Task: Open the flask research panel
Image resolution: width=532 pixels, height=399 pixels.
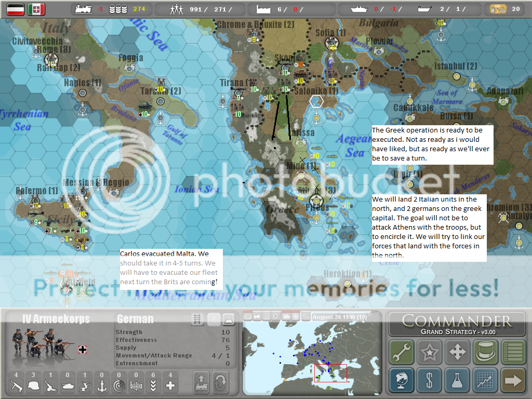Action: 457,381
